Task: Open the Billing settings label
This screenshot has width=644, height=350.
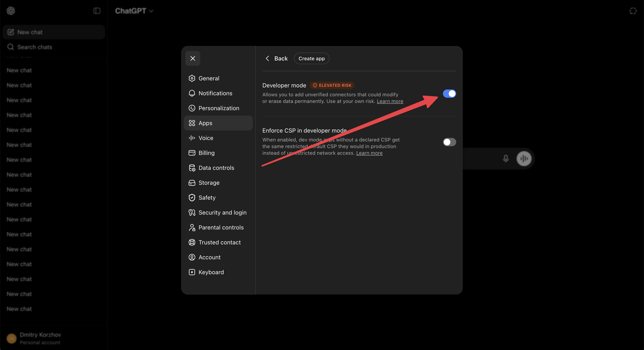Action: (206, 153)
